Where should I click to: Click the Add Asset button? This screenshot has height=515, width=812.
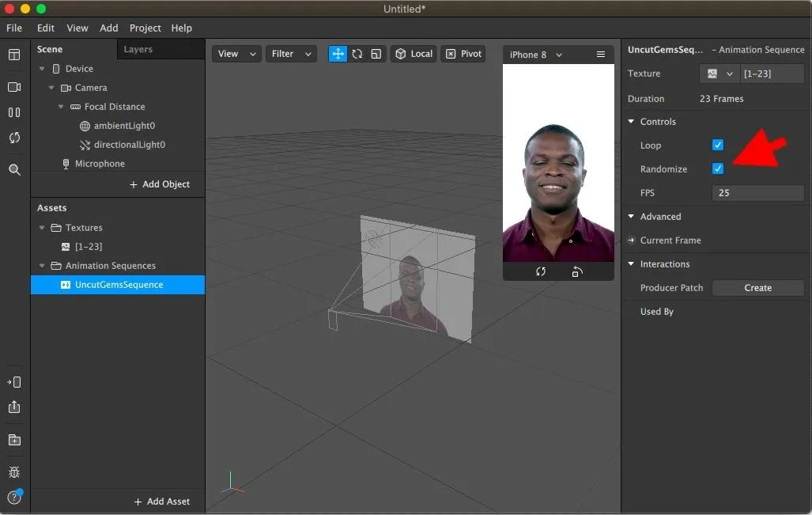[x=162, y=502]
